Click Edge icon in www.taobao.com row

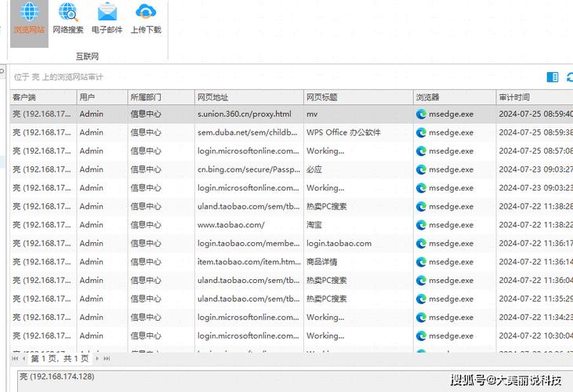(x=421, y=225)
